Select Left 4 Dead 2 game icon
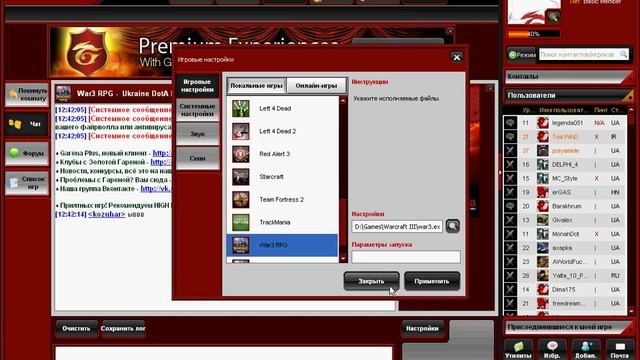The width and height of the screenshot is (640, 360). pos(240,131)
